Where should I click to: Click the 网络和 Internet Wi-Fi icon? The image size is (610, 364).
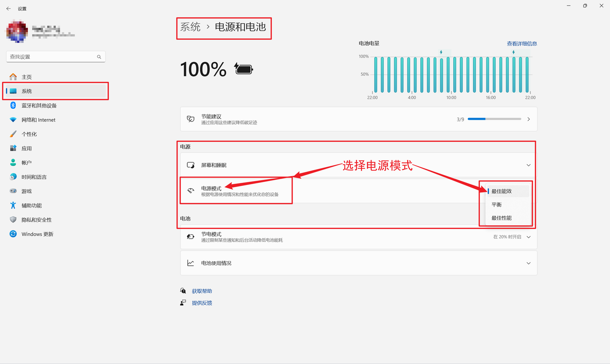(x=13, y=120)
